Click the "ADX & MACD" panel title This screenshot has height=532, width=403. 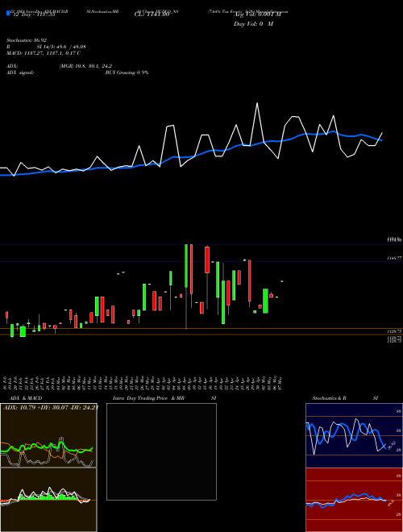(x=26, y=398)
